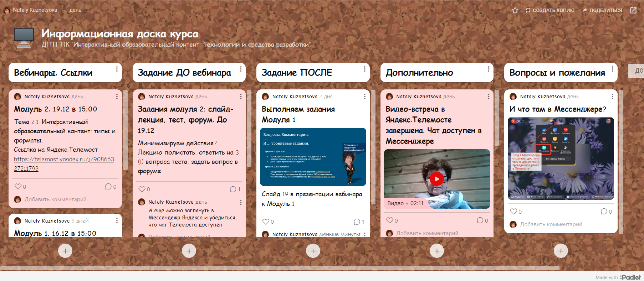The width and height of the screenshot is (644, 281).
Task: Open padlet in new window icon
Action: coord(633,10)
